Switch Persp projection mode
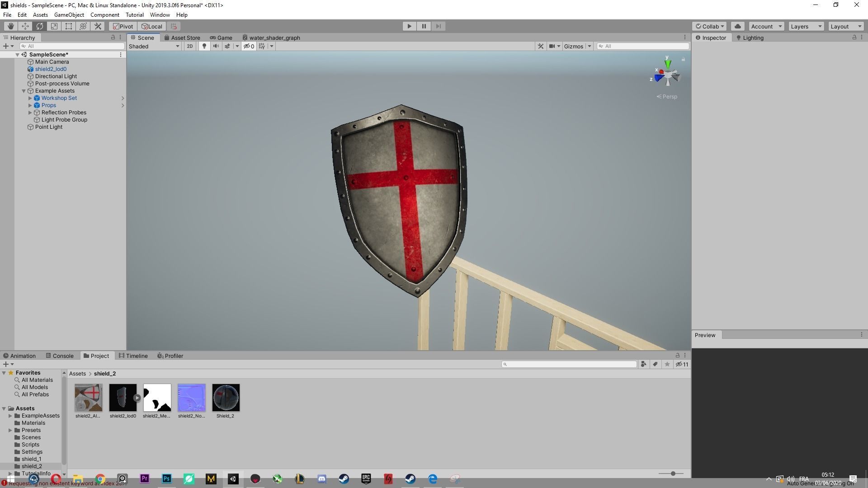868x488 pixels. point(667,97)
